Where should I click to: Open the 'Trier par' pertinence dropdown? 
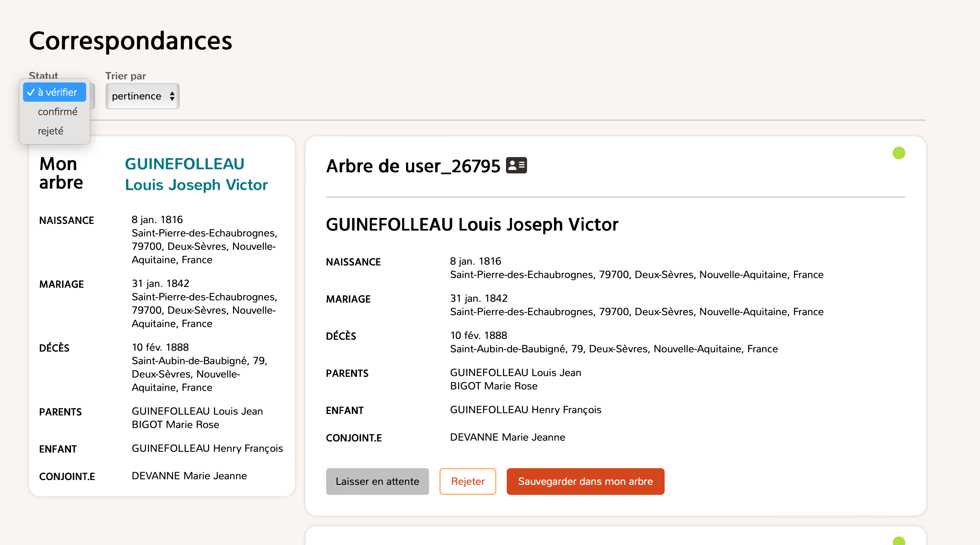pos(142,96)
